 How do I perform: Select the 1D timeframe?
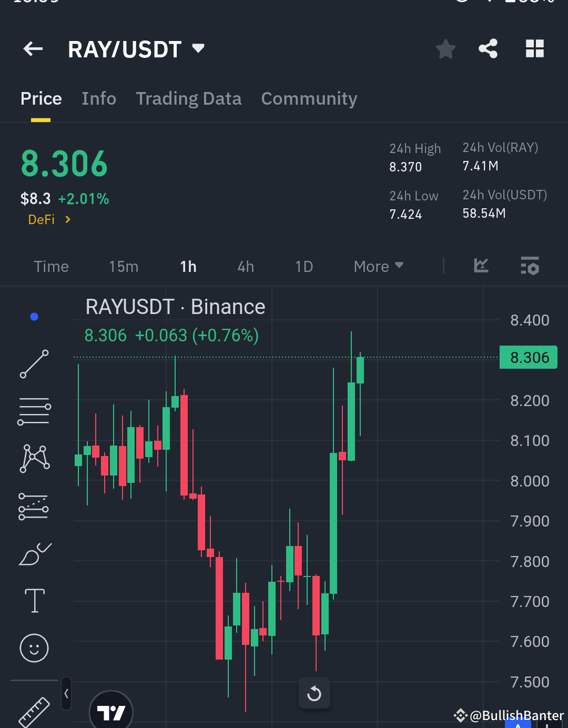point(303,266)
